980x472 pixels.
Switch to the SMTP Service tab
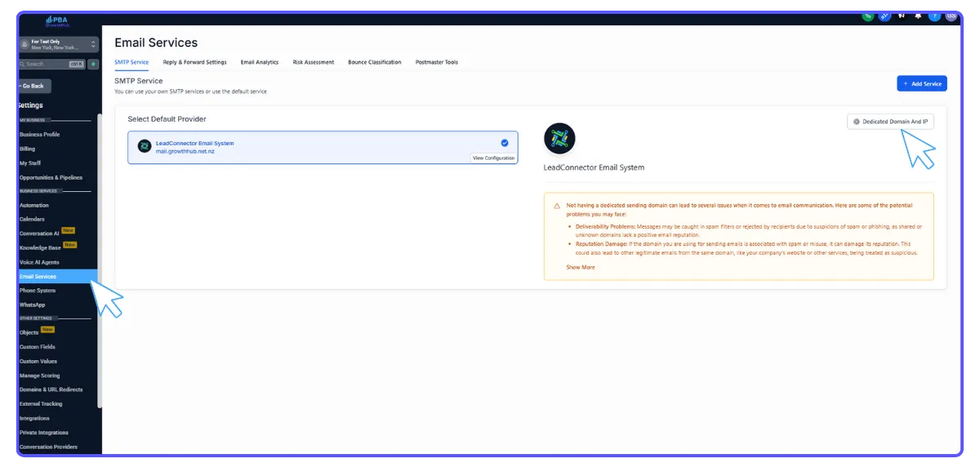(131, 62)
